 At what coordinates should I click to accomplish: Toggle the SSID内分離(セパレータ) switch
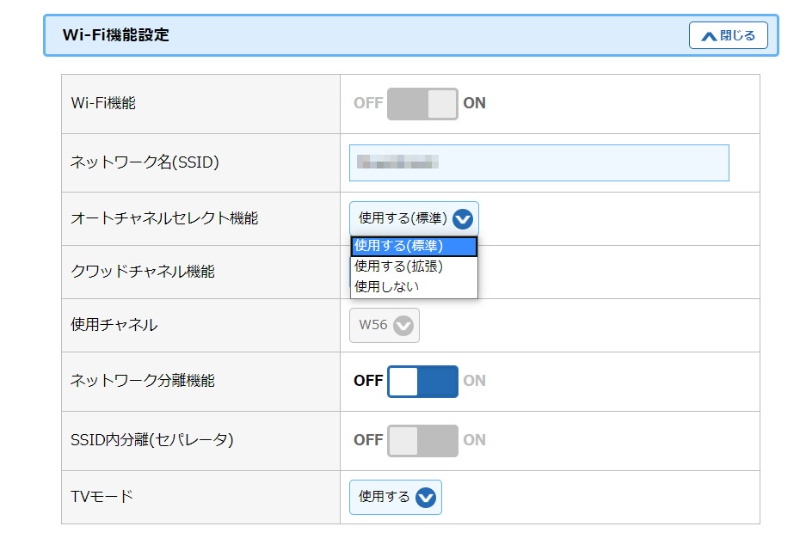click(x=422, y=440)
